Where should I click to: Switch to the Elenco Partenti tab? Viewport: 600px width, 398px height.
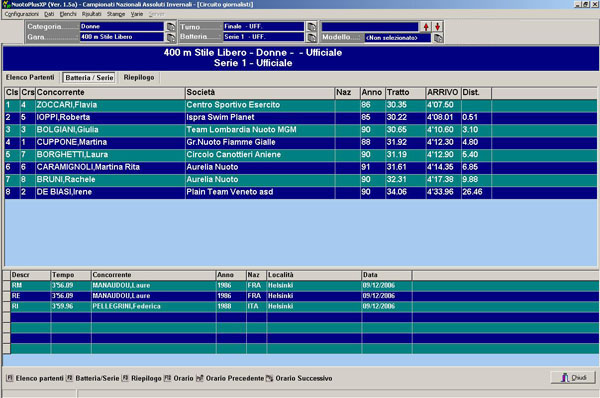[30, 77]
